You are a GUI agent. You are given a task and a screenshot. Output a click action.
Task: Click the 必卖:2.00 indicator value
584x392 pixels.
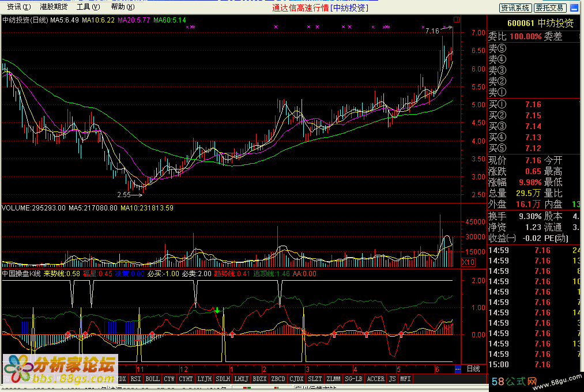[196, 274]
